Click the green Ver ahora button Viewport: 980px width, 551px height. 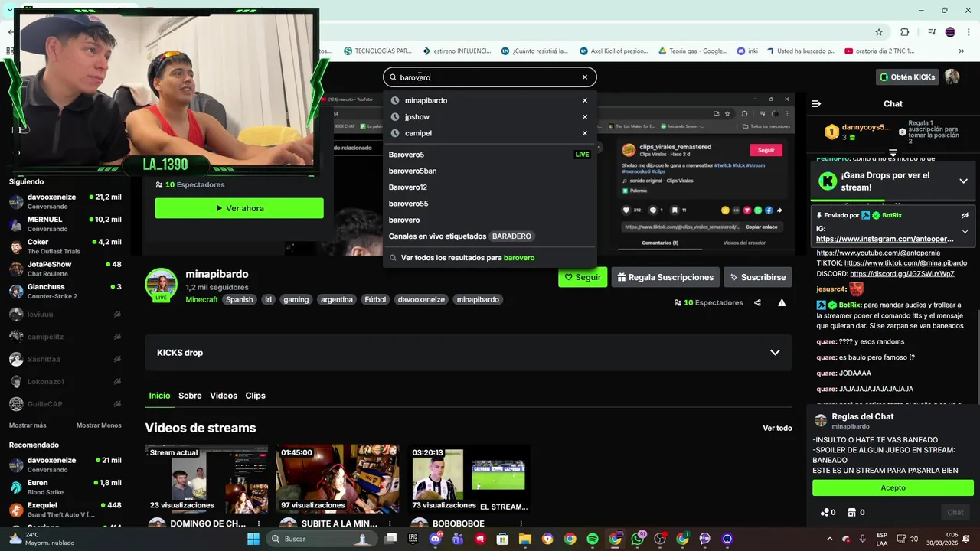click(239, 208)
